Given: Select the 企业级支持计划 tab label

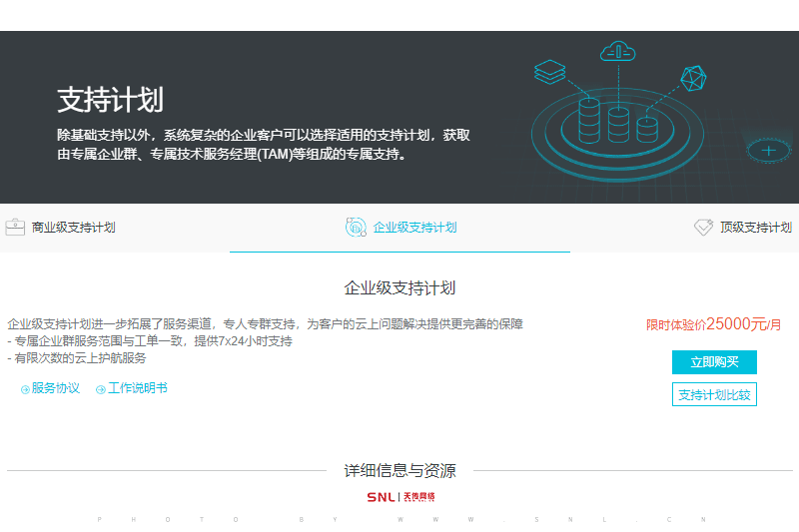Looking at the screenshot, I should point(414,228).
